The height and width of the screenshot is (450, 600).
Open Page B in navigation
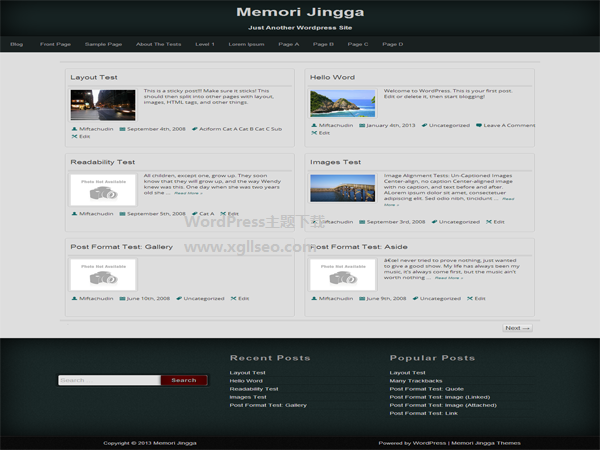[323, 44]
